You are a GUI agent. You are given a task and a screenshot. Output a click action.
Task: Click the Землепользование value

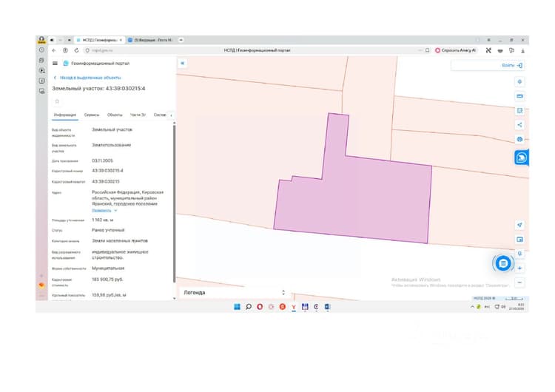coord(112,145)
